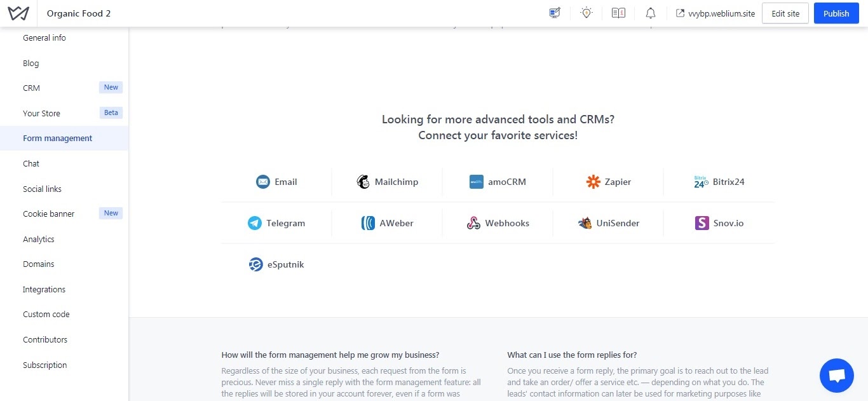Click the UniSender logo icon

click(x=585, y=223)
